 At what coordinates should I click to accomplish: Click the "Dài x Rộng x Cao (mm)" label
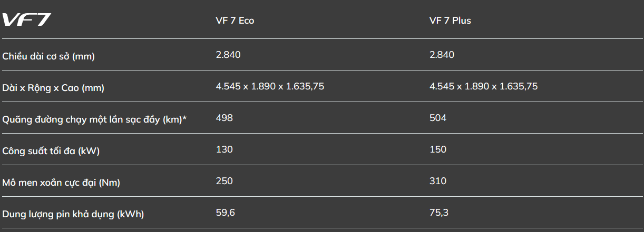(x=53, y=88)
